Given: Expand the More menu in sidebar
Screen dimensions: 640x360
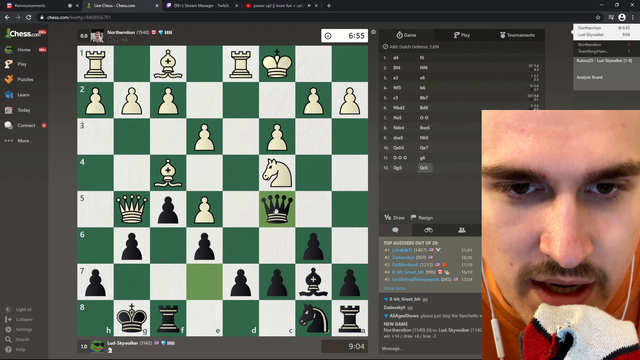Looking at the screenshot, I should pos(23,141).
